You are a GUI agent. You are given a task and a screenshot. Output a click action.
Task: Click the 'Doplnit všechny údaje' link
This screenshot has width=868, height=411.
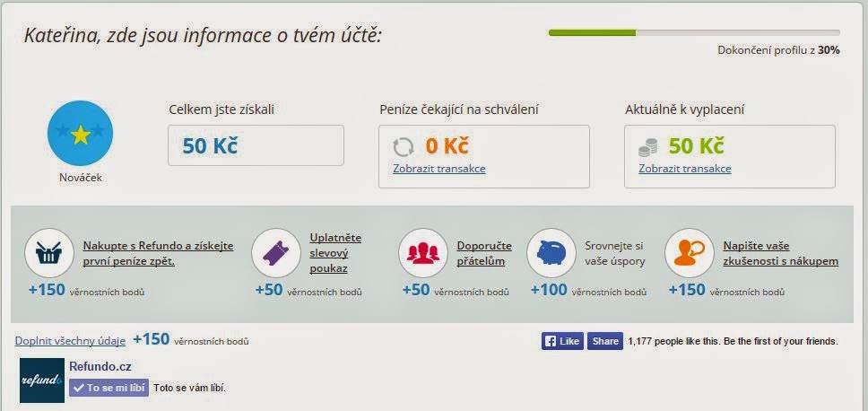tap(70, 341)
